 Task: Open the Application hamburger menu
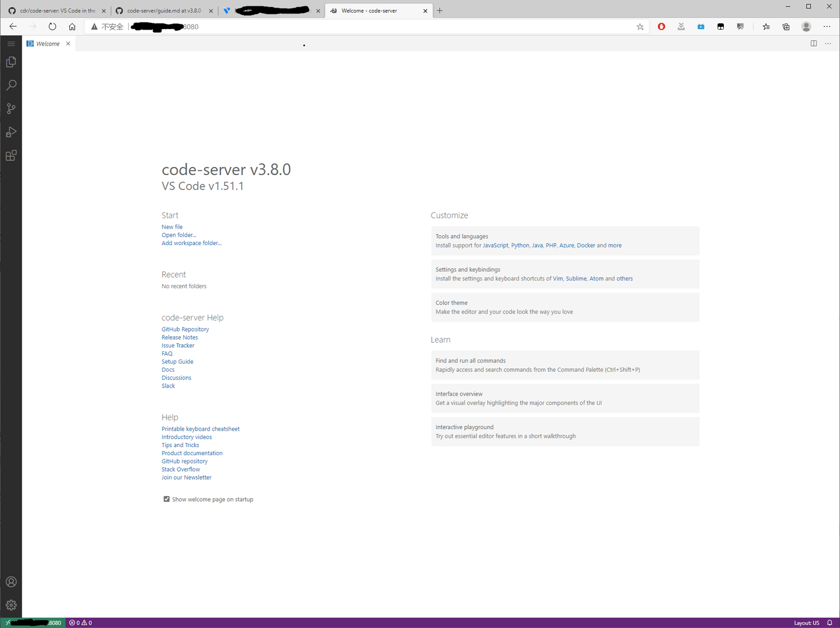pyautogui.click(x=11, y=43)
